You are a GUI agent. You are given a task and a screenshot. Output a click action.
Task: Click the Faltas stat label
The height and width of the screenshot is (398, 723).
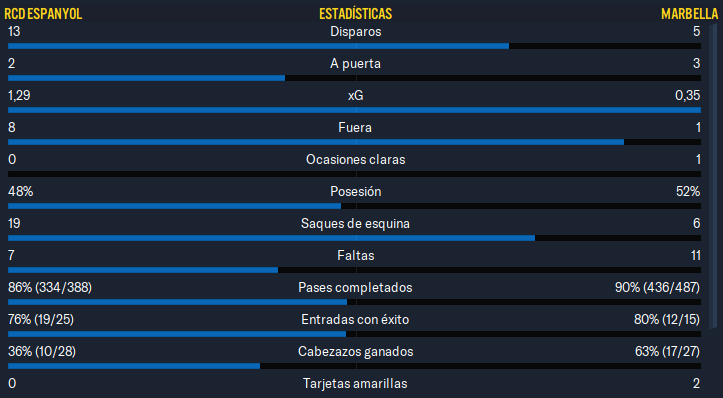click(x=356, y=255)
